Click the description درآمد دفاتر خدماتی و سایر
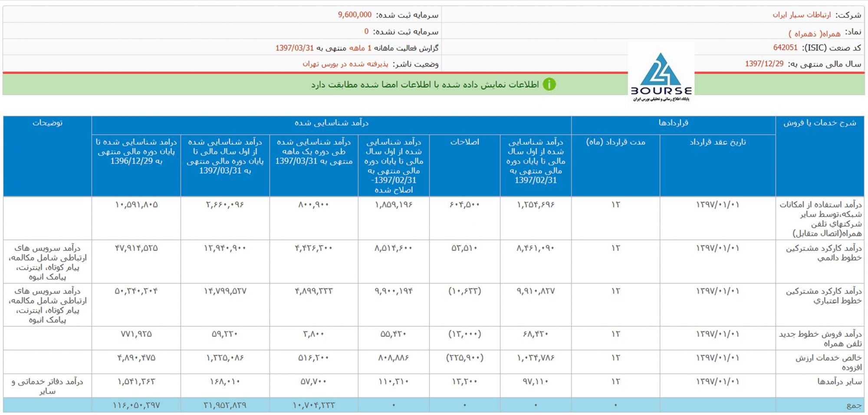Image resolution: width=868 pixels, height=415 pixels. [x=47, y=386]
